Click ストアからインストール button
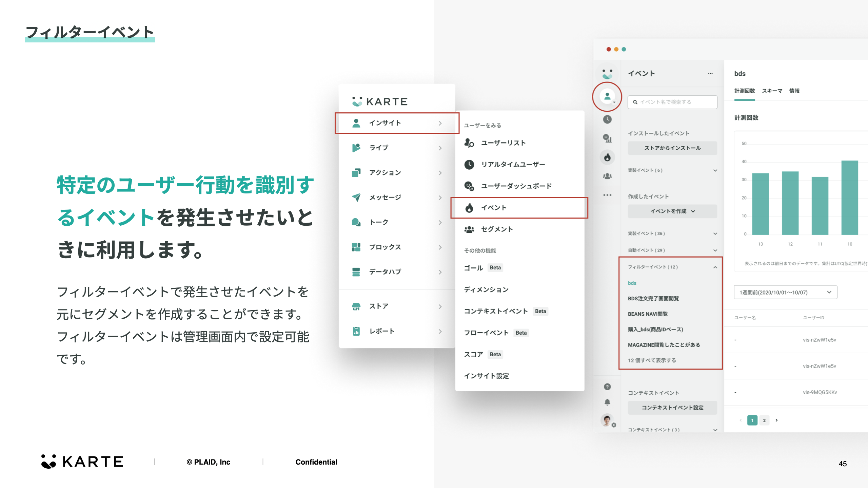The height and width of the screenshot is (488, 868). click(x=672, y=148)
